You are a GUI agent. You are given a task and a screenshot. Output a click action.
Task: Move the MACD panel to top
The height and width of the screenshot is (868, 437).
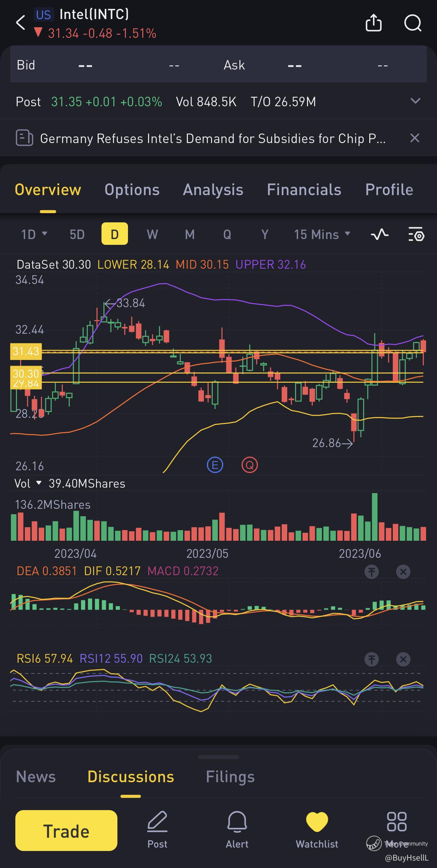click(372, 572)
